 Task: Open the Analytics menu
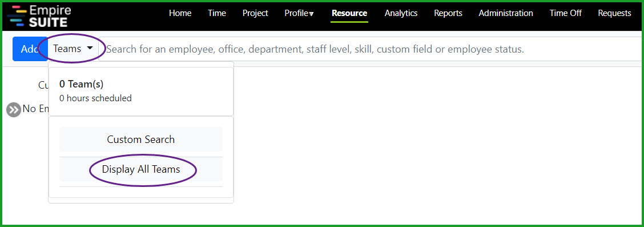[x=401, y=13]
